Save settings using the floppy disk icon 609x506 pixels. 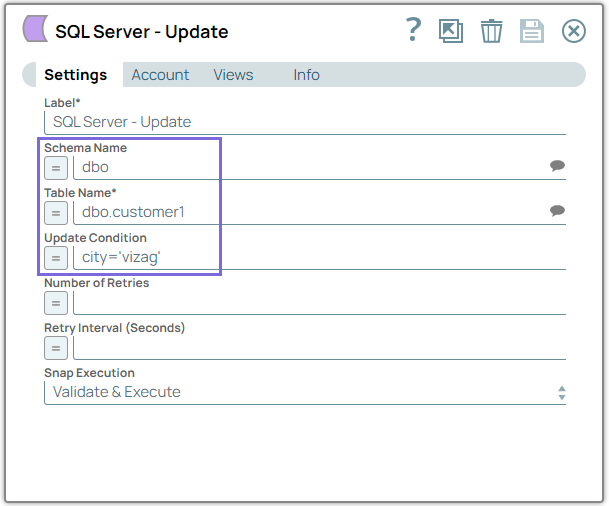coord(532,31)
